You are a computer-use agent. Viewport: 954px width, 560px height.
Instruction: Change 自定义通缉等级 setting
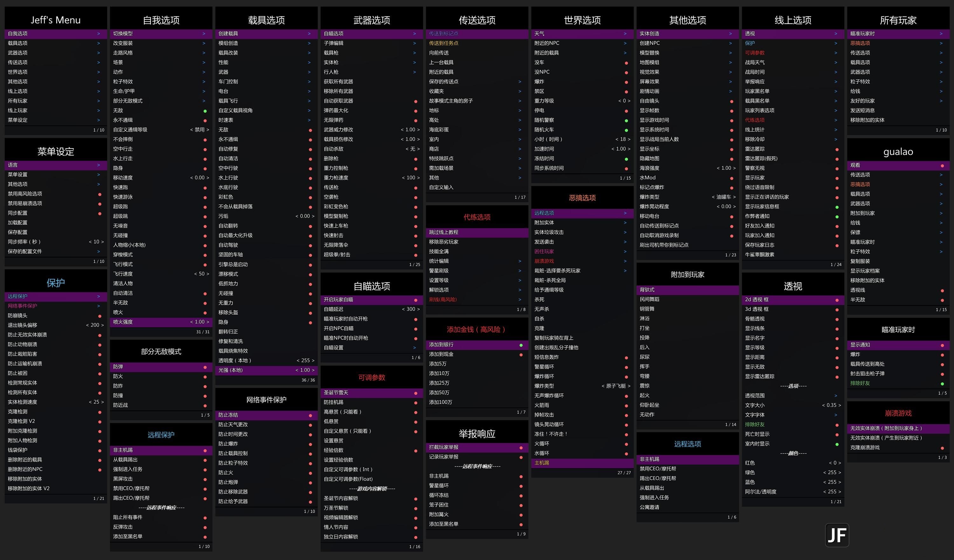coord(199,130)
